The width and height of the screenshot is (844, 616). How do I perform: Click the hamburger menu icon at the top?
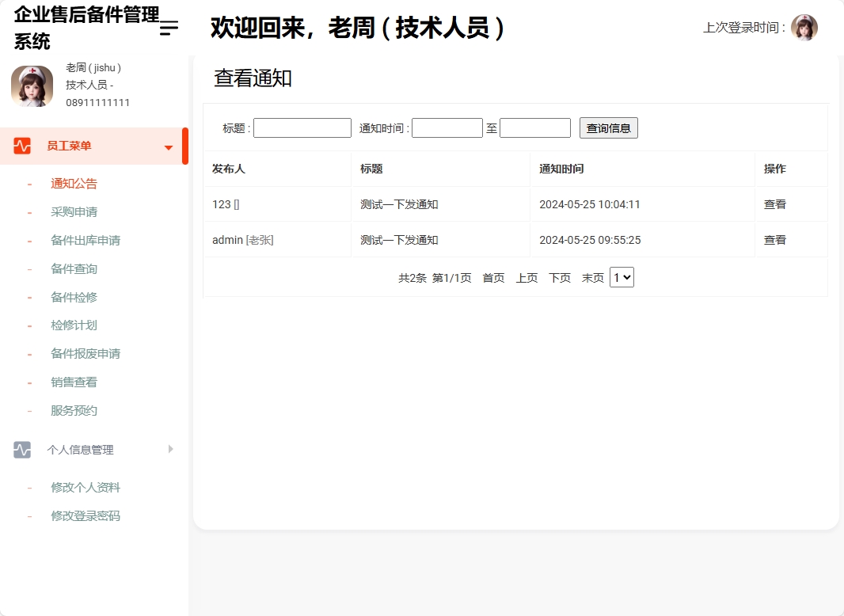click(167, 26)
